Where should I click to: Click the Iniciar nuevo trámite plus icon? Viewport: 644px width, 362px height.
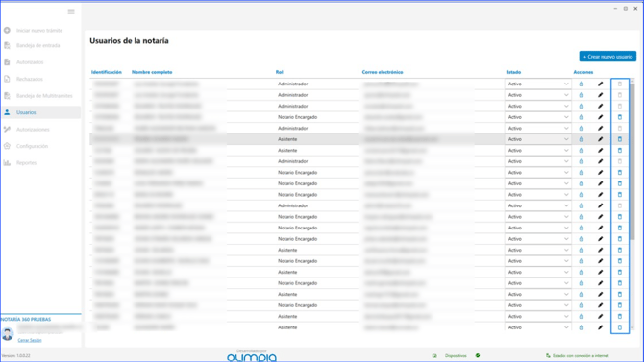pos(7,30)
